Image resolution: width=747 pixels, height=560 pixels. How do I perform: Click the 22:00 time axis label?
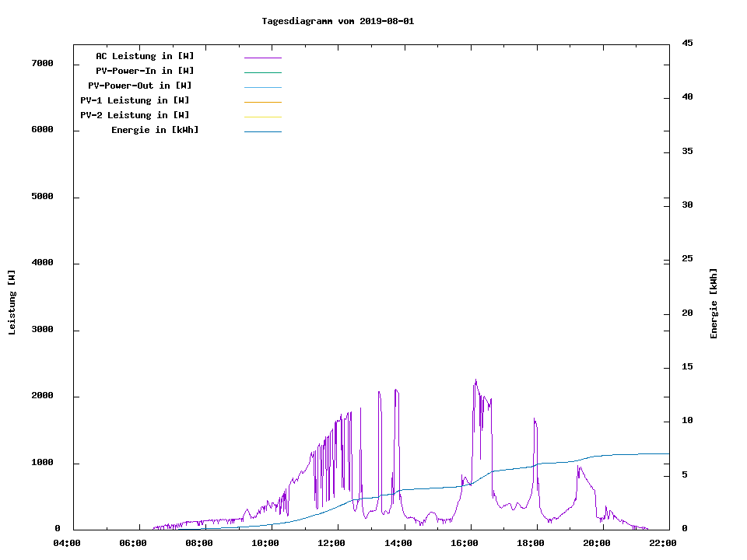point(664,543)
